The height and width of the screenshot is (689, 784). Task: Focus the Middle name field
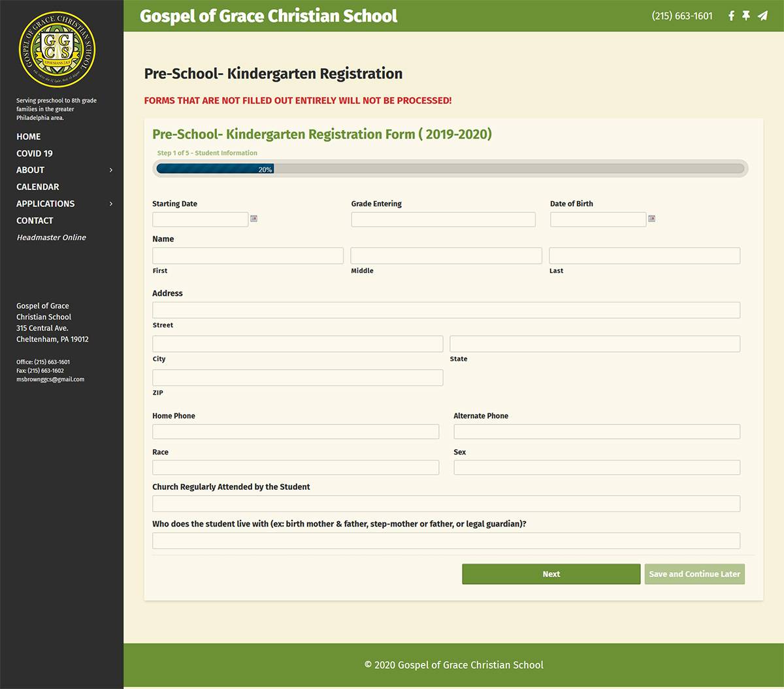[x=446, y=255]
